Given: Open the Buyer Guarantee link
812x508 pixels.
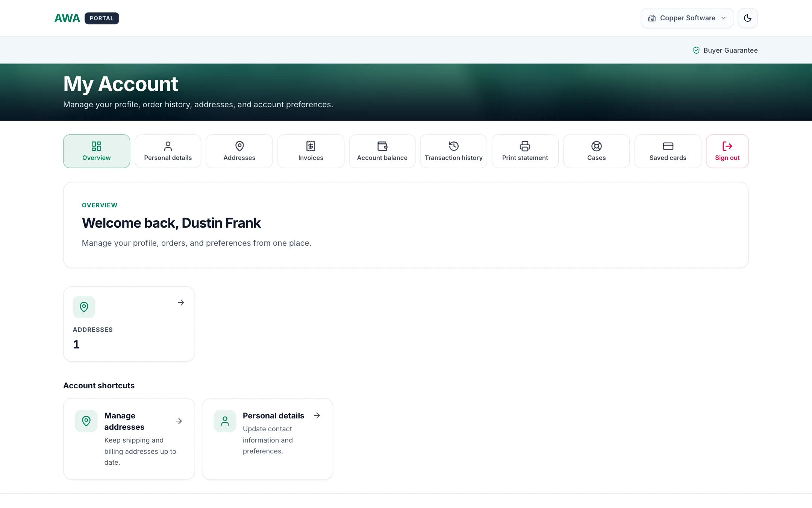Looking at the screenshot, I should [725, 50].
